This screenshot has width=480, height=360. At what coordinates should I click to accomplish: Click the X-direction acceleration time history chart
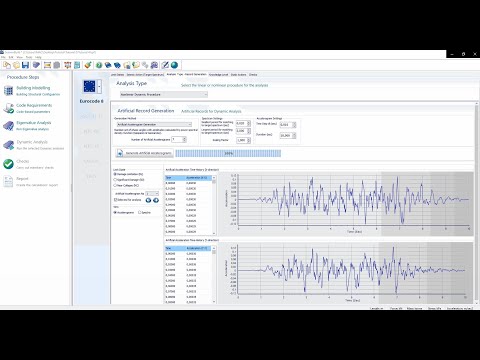coord(345,204)
